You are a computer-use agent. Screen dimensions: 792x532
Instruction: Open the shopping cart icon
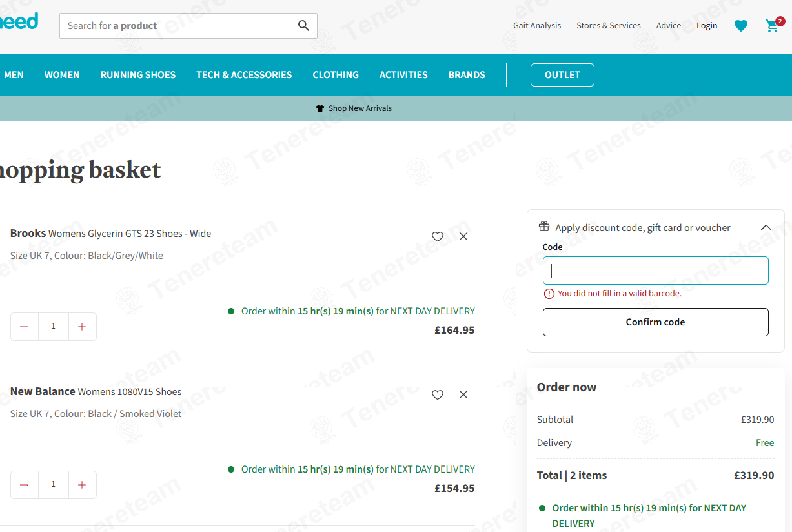pos(772,26)
